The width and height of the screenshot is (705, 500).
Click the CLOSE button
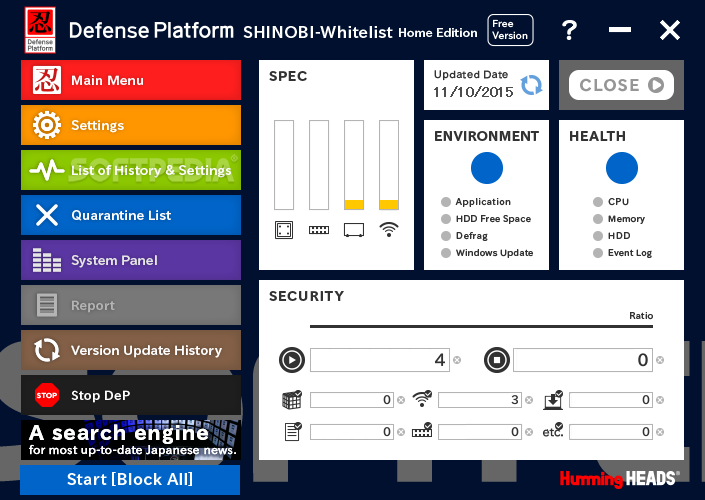[621, 85]
